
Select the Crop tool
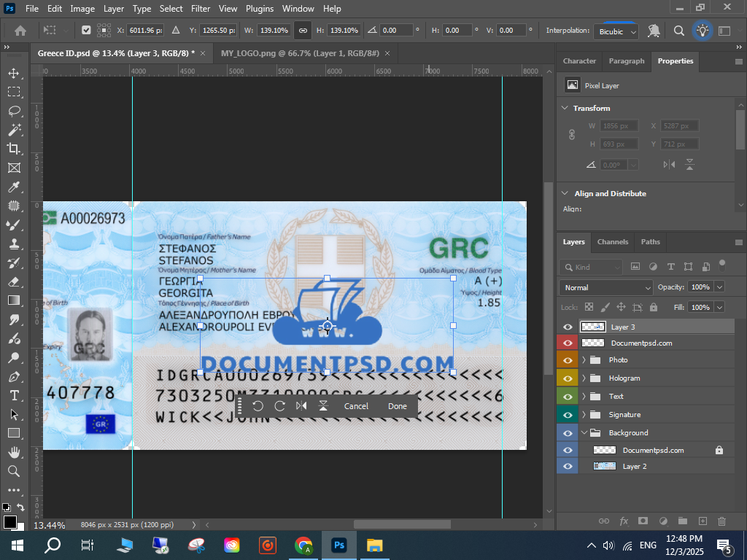pyautogui.click(x=14, y=149)
